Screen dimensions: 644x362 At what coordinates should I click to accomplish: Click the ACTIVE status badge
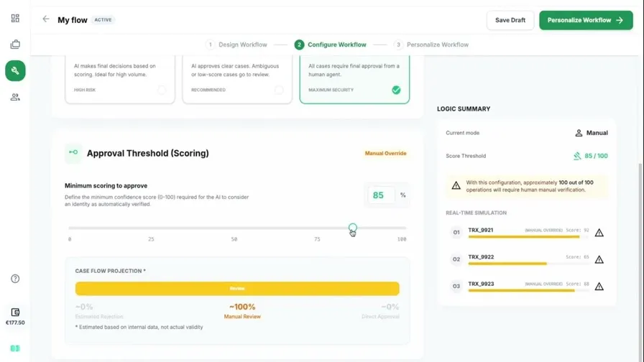pyautogui.click(x=103, y=19)
